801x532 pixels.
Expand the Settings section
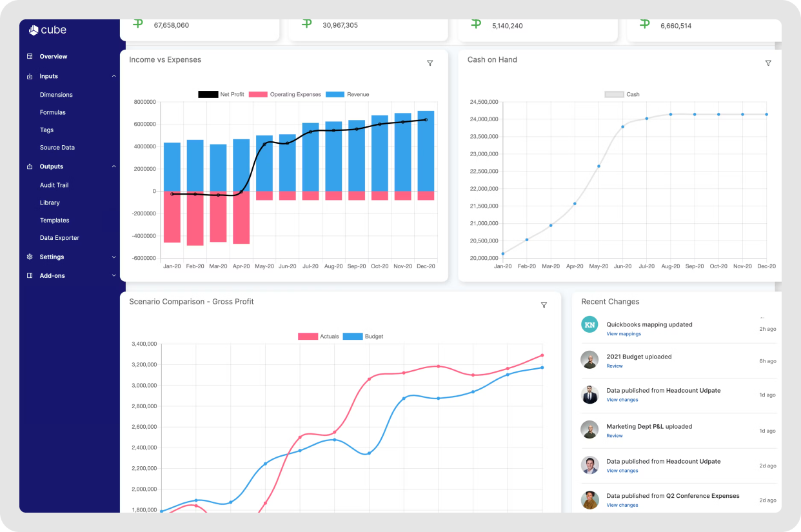click(114, 257)
